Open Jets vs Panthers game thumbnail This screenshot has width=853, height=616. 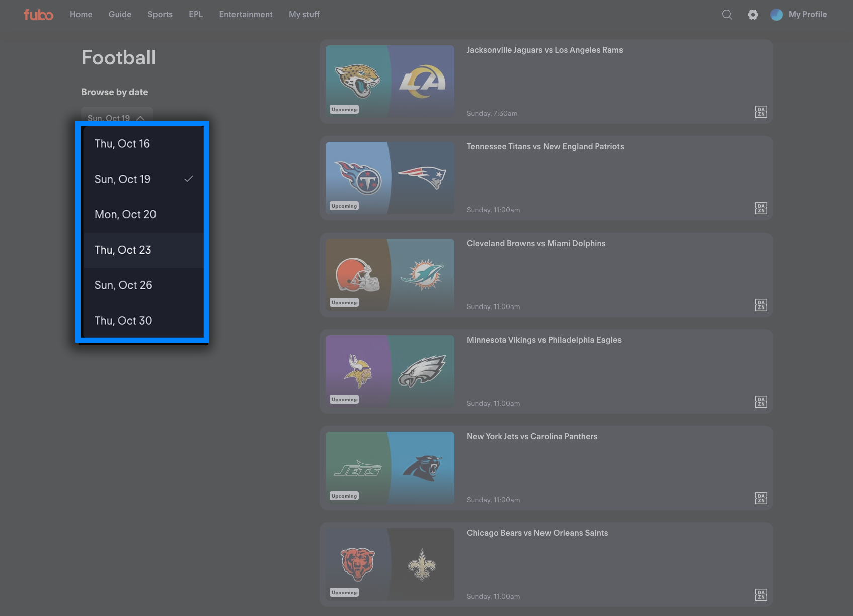click(x=390, y=468)
